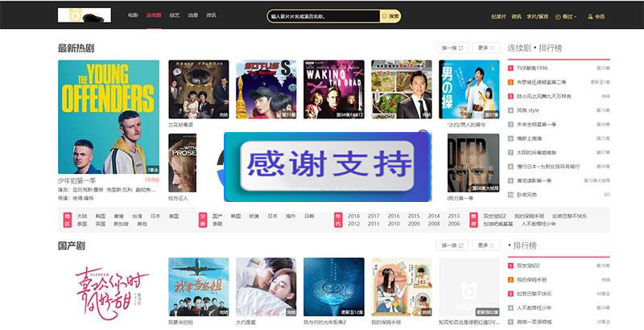Click the rank 1 badge next to TVB家族1996
This screenshot has height=330, width=644.
[x=510, y=68]
